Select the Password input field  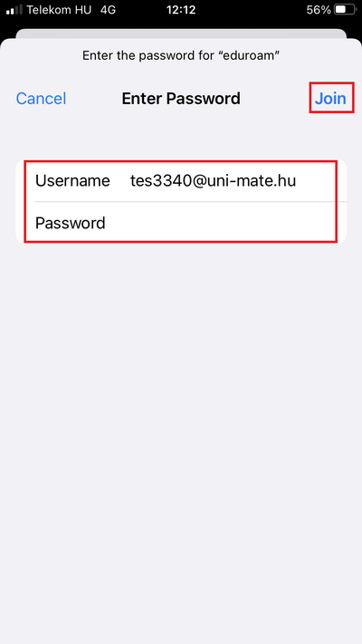(181, 223)
